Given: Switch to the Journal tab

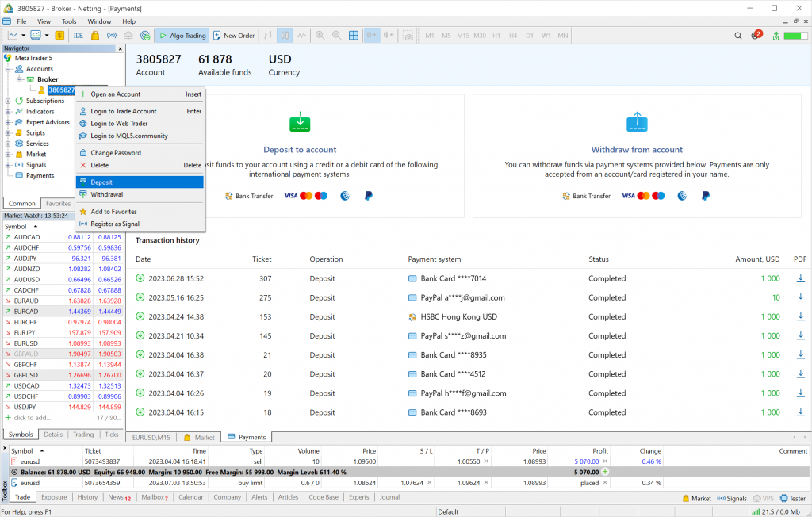Looking at the screenshot, I should [x=389, y=497].
